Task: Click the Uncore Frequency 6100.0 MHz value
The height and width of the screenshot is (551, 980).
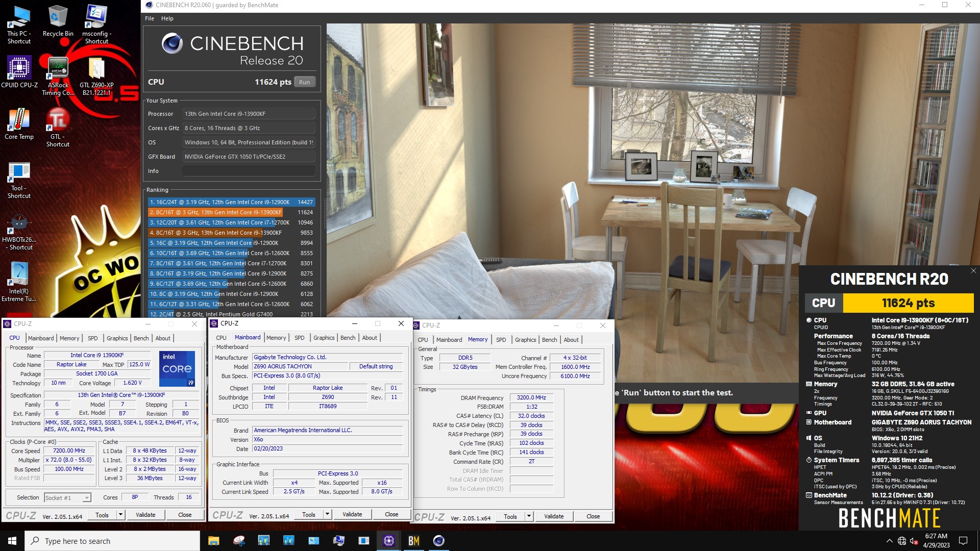Action: (575, 376)
